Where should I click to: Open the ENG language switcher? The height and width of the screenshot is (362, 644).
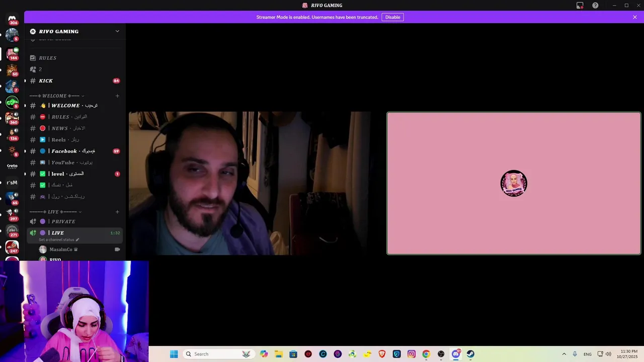point(587,354)
